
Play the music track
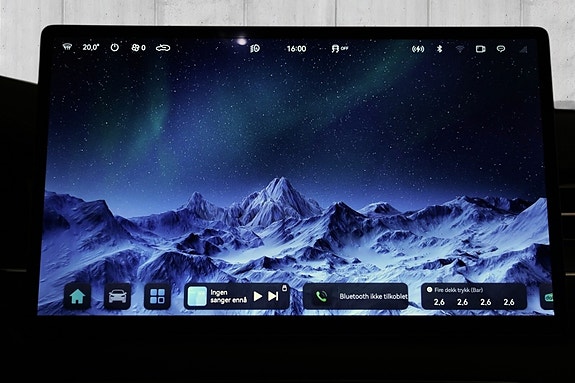point(258,296)
